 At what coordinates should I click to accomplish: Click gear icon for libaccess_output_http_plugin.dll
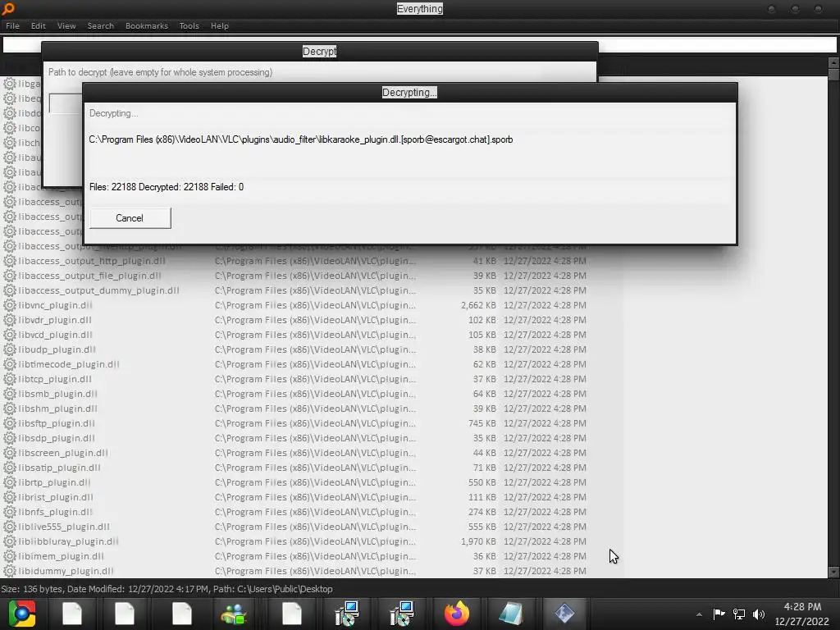(10, 261)
